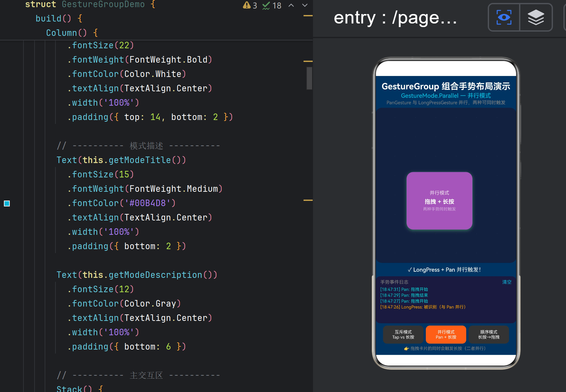Screen dimensions: 566x392
Task: Click the purple 拖拽 + 长按 card
Action: (x=439, y=201)
